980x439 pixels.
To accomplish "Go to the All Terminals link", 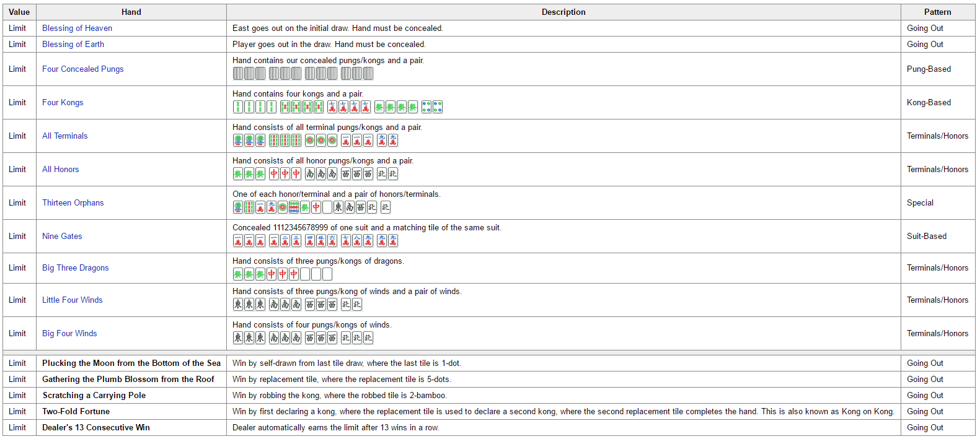I will [x=65, y=136].
